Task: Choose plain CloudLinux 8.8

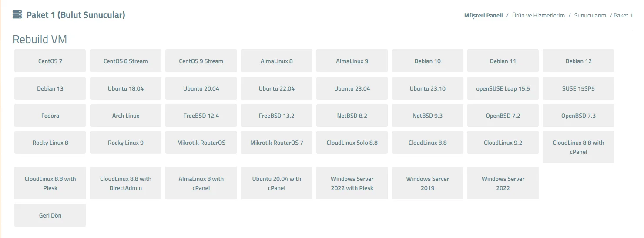Action: pyautogui.click(x=428, y=143)
